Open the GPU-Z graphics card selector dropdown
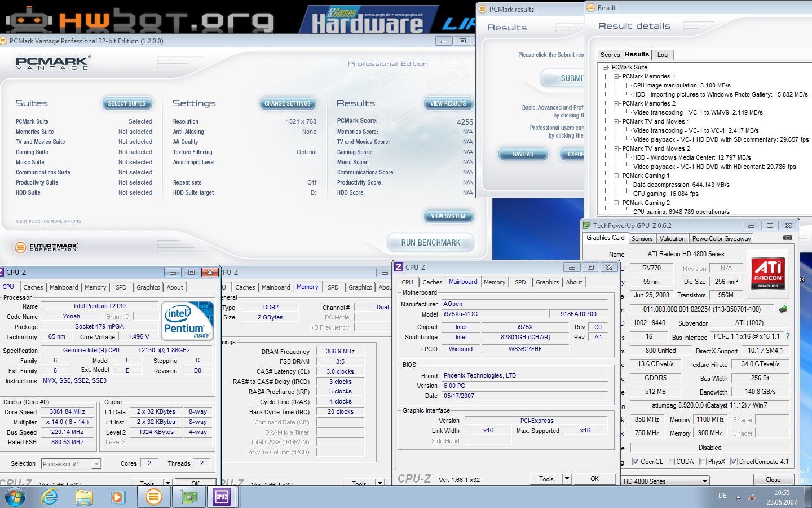 point(704,481)
